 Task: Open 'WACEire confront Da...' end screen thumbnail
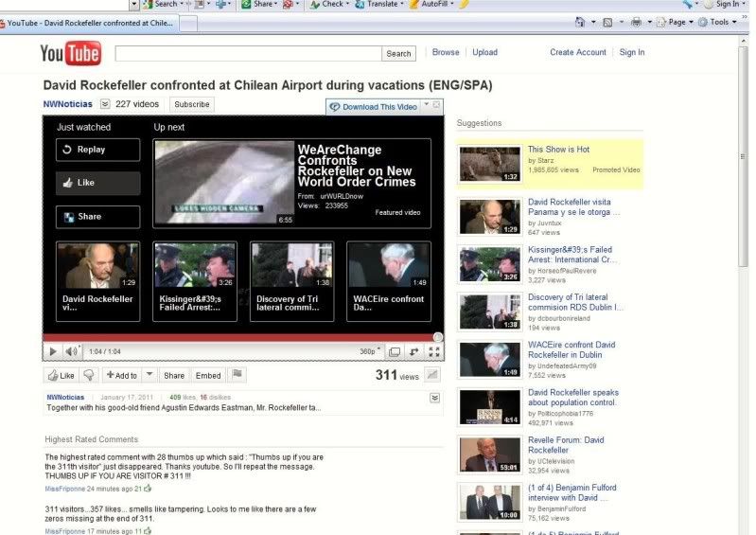389,281
